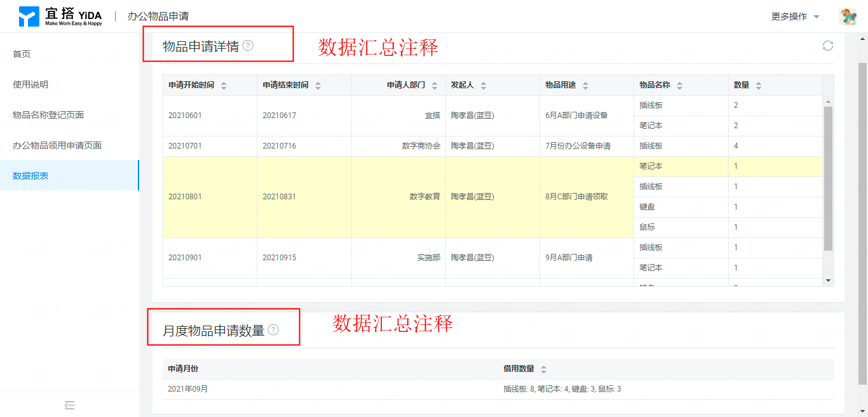This screenshot has width=868, height=417.
Task: Sort by 物品名称 column
Action: pyautogui.click(x=679, y=86)
